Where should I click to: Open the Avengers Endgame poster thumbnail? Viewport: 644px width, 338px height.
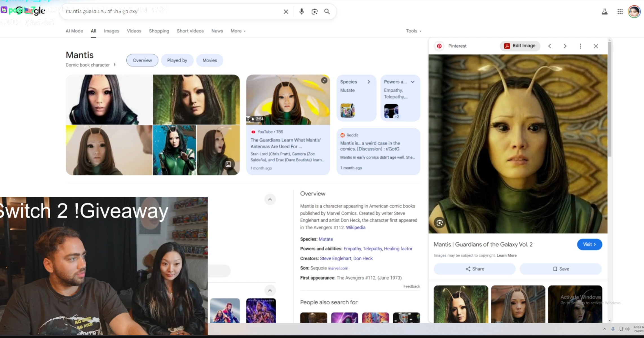click(x=261, y=310)
